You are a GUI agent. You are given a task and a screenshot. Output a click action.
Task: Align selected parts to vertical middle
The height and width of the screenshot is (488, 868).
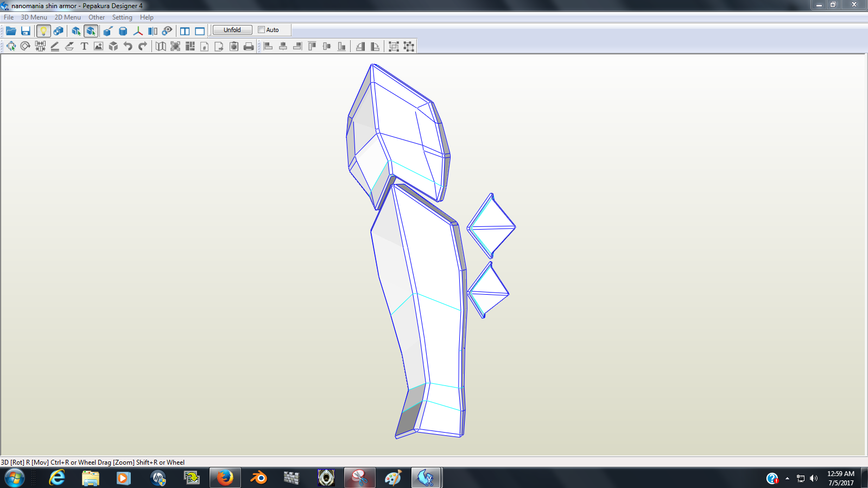327,46
